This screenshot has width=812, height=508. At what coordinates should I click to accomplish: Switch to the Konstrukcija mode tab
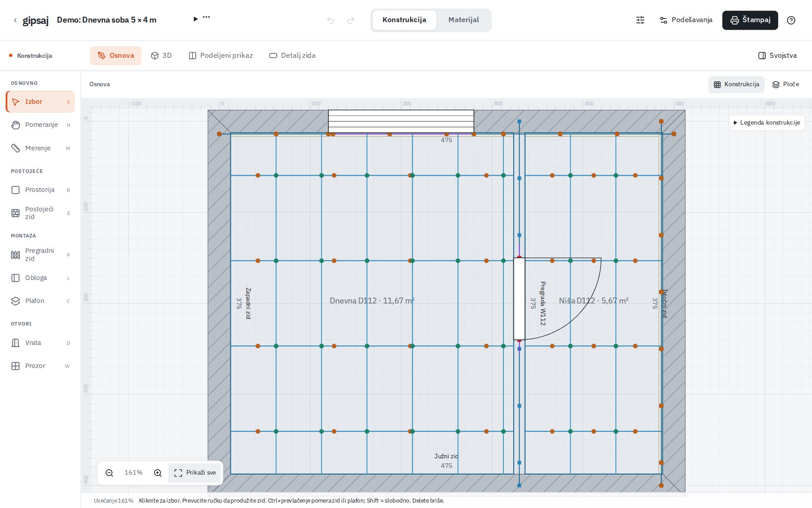[404, 20]
